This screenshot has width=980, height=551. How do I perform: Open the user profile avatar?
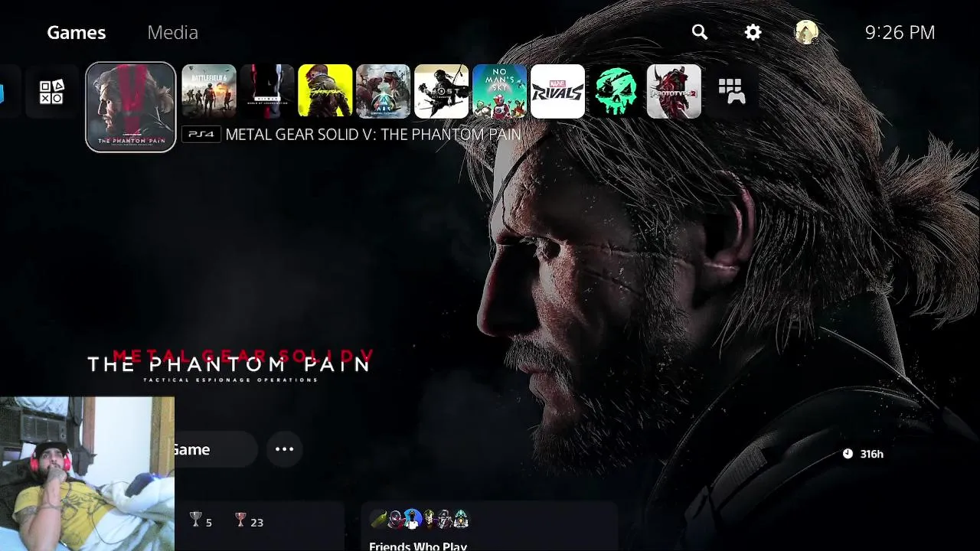[x=806, y=32]
